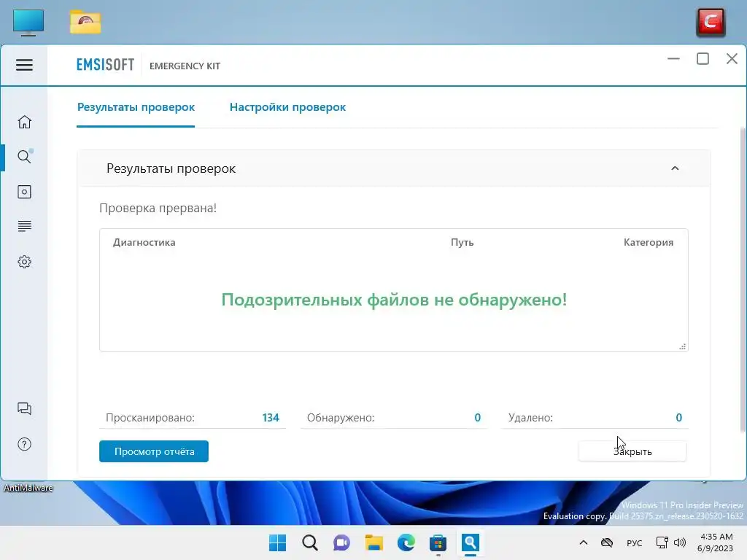
Task: Click the Диагностика column header
Action: tap(144, 242)
